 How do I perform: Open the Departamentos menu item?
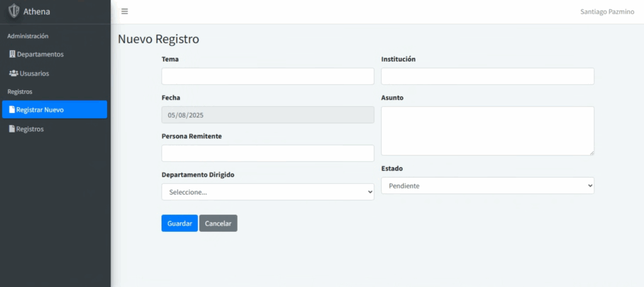point(40,55)
